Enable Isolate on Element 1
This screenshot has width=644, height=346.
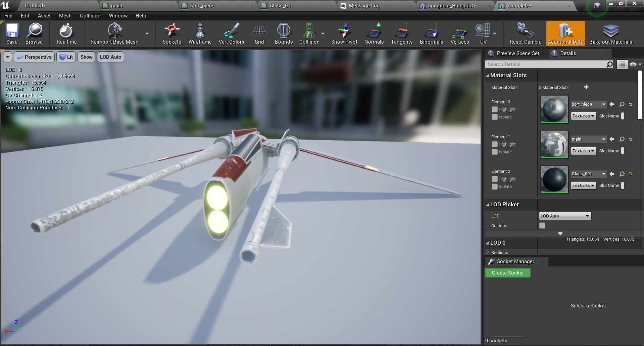(494, 152)
